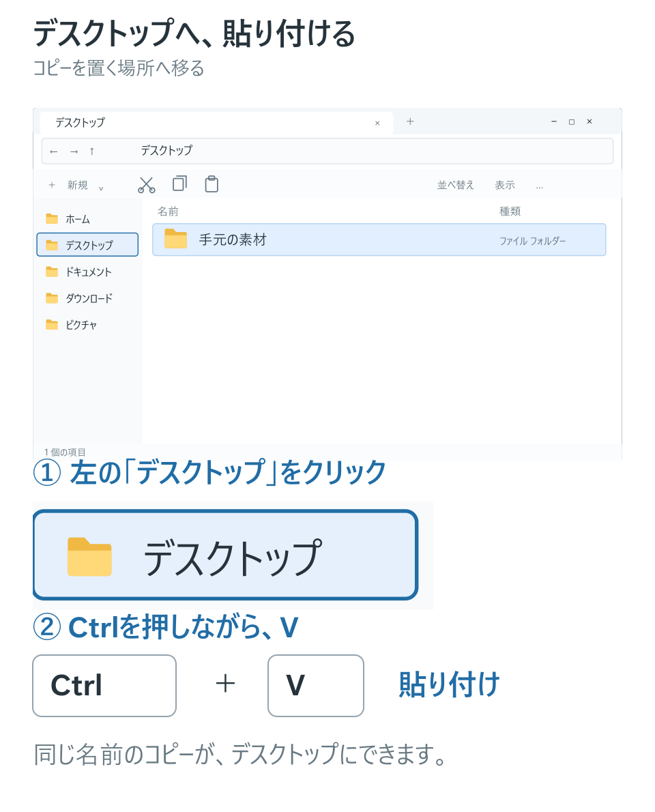Viewport: 655px width, 812px height.
Task: Close the Explorer window
Action: click(589, 121)
